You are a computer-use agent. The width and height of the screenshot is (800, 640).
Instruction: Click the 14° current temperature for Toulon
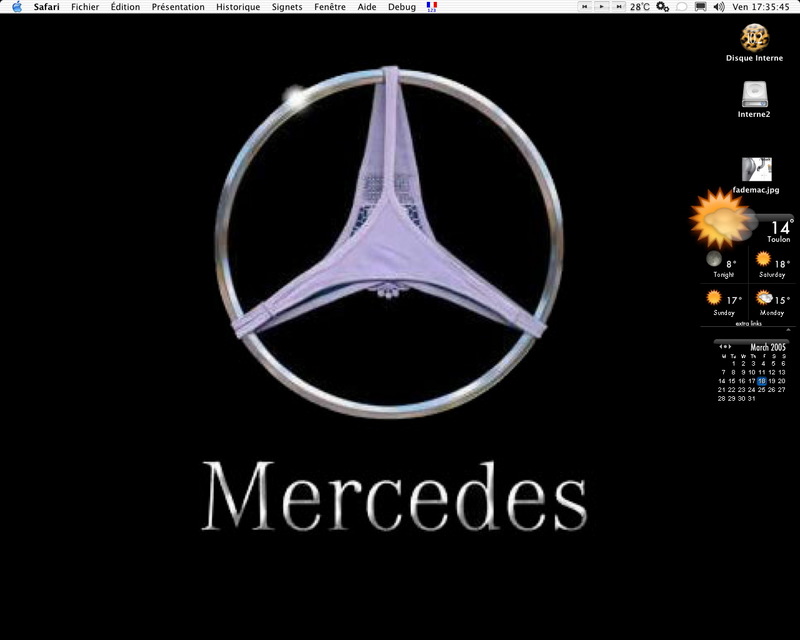click(x=781, y=227)
